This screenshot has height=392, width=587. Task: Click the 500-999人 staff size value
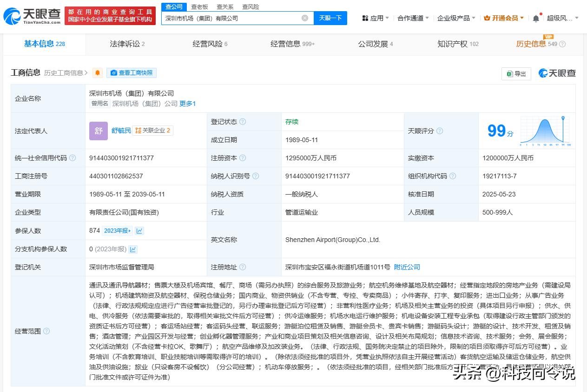point(497,212)
